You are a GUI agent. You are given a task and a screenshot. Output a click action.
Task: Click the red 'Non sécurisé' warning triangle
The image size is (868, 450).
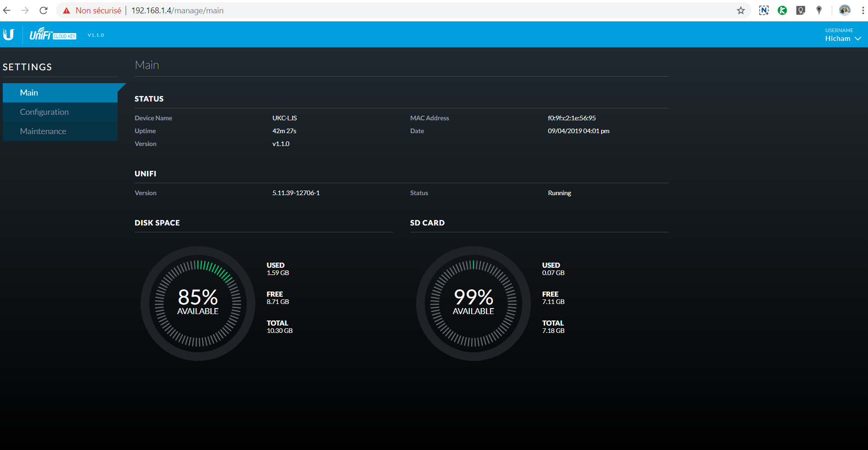coord(67,11)
